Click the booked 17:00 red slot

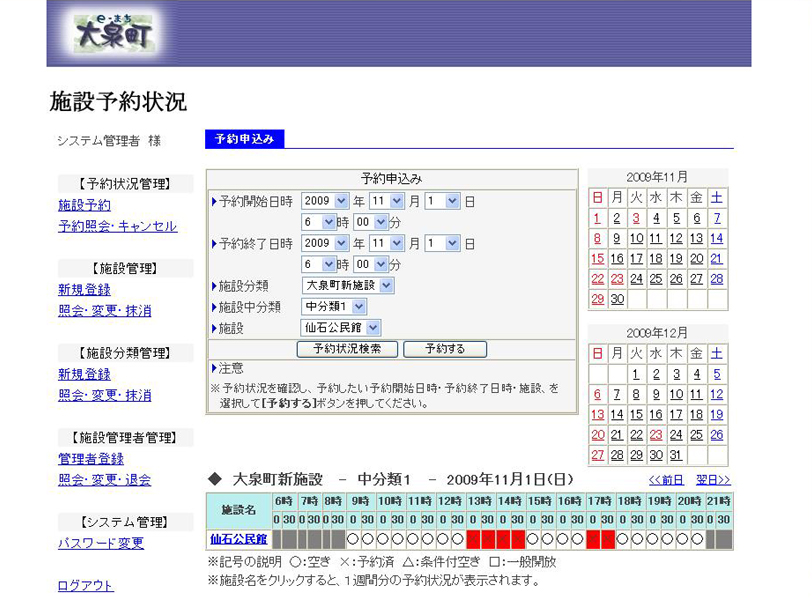tap(593, 539)
